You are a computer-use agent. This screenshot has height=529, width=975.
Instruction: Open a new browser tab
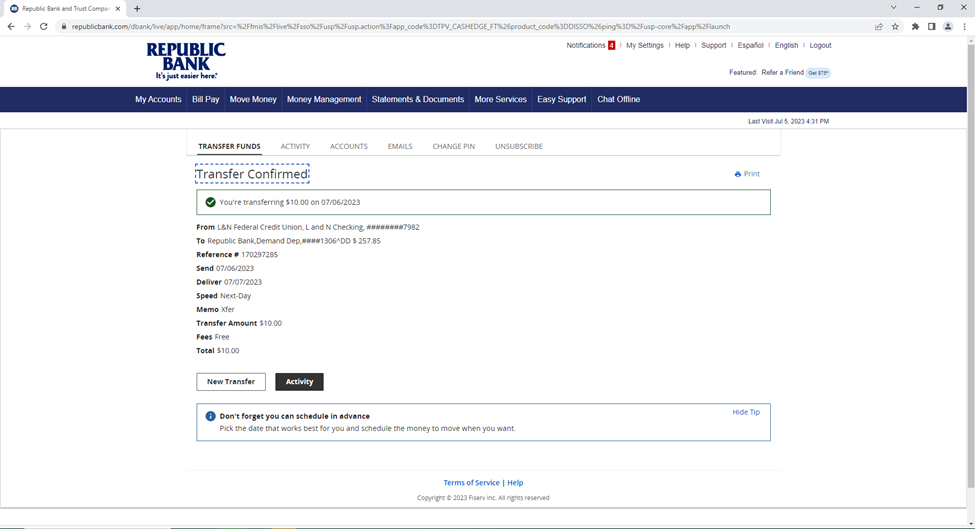(x=137, y=9)
